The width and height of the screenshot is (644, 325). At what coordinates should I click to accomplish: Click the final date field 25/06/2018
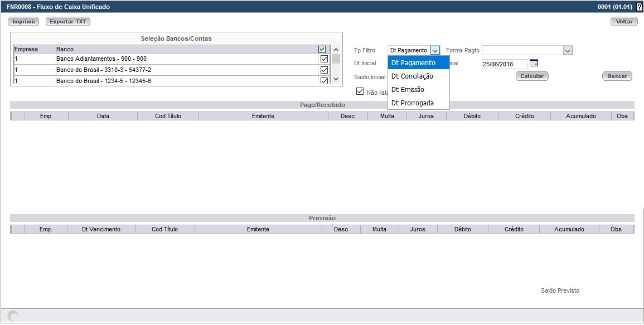[504, 64]
